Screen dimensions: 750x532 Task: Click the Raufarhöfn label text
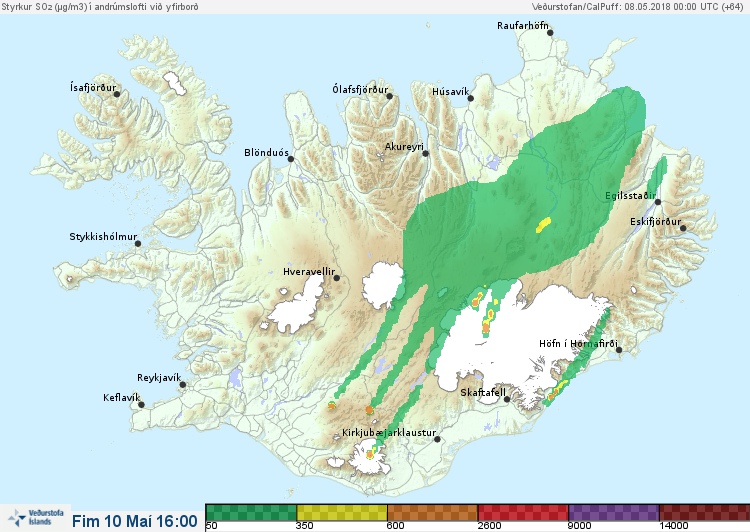[523, 26]
